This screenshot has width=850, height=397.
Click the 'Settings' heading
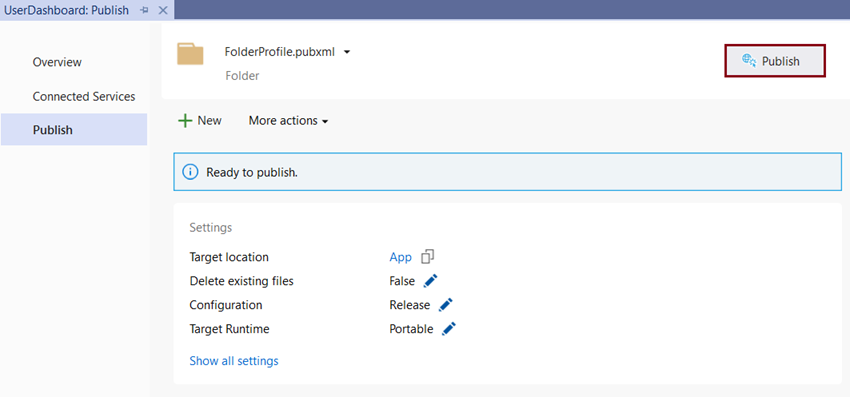(x=210, y=228)
